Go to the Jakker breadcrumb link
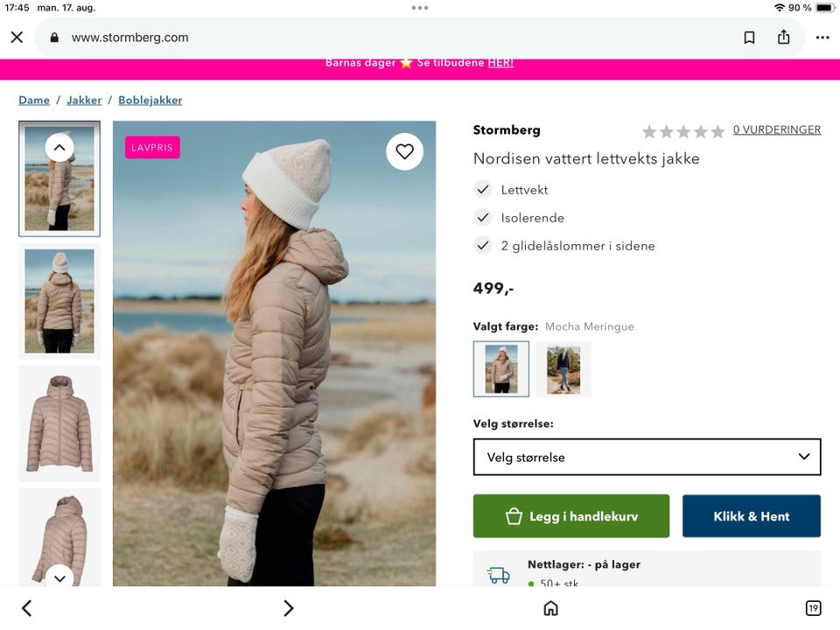This screenshot has height=630, width=840. (84, 100)
